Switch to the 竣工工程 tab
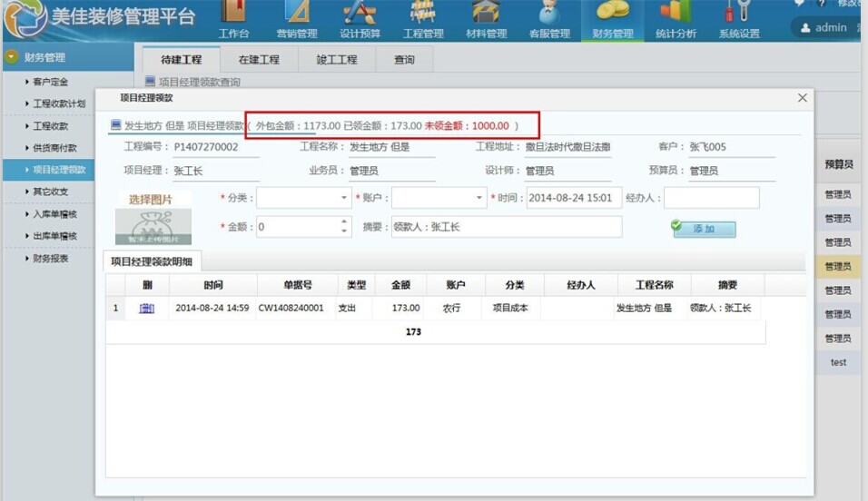868x501 pixels. click(336, 60)
